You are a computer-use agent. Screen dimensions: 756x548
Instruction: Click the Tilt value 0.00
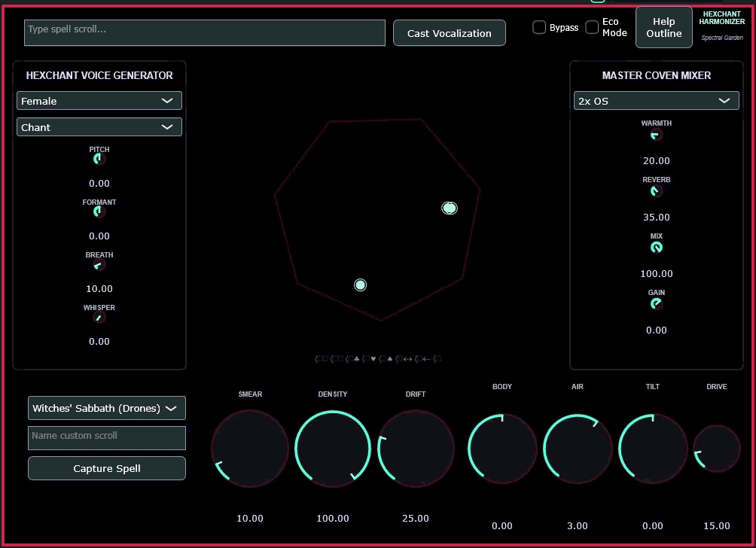(x=652, y=526)
